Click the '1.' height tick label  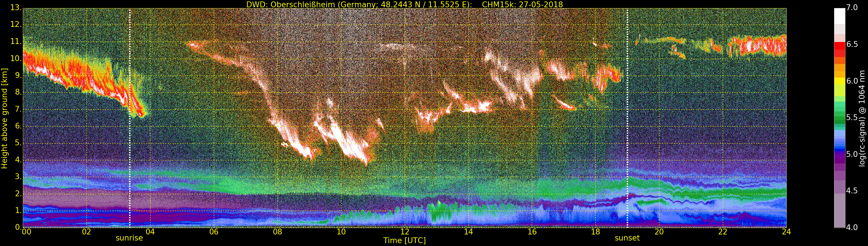pos(18,210)
